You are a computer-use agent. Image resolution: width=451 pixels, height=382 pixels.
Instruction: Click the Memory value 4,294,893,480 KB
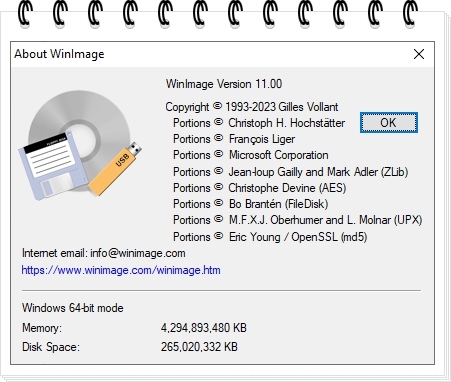point(204,328)
